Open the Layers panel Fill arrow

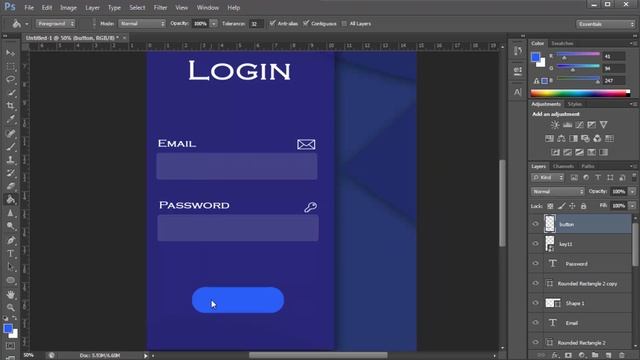pyautogui.click(x=632, y=206)
